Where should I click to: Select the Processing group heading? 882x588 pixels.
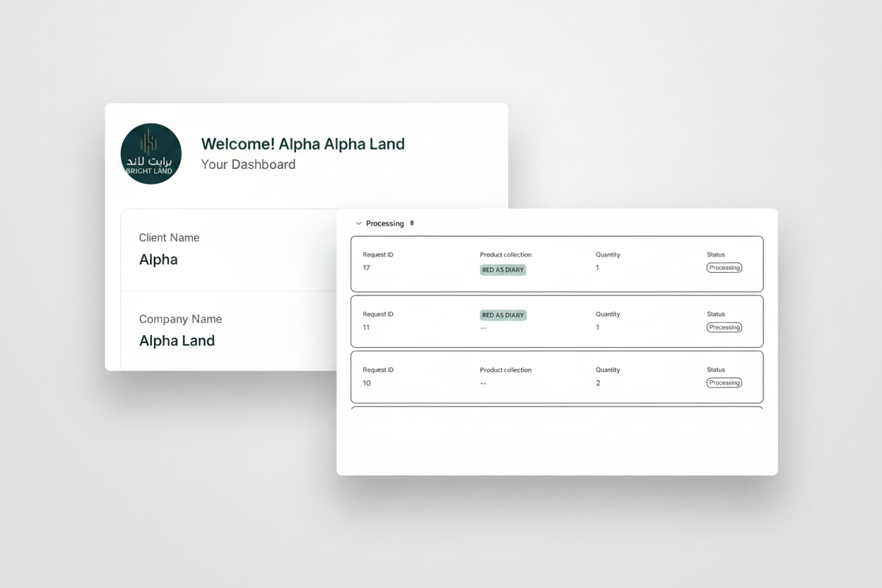click(x=385, y=223)
